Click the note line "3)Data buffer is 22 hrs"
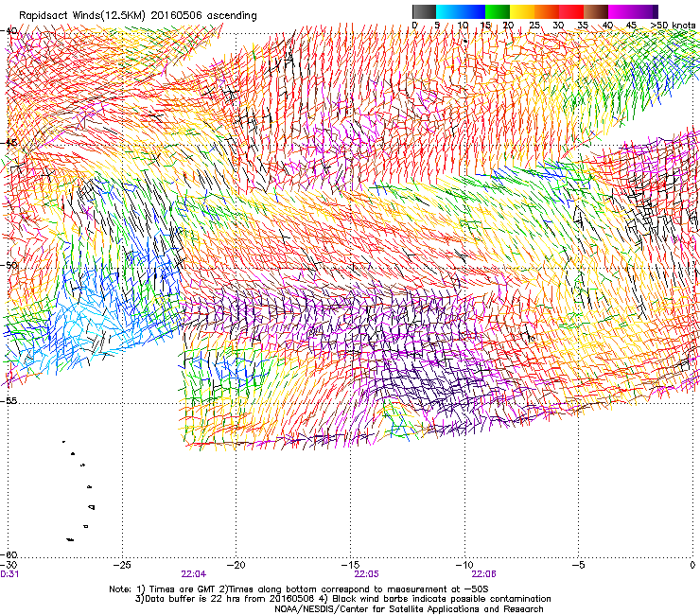The image size is (700, 615). coord(342,599)
